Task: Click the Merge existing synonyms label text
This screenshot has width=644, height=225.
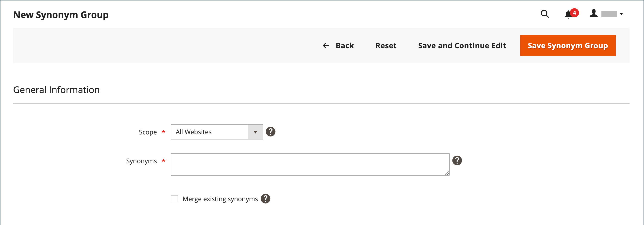Action: (220, 199)
